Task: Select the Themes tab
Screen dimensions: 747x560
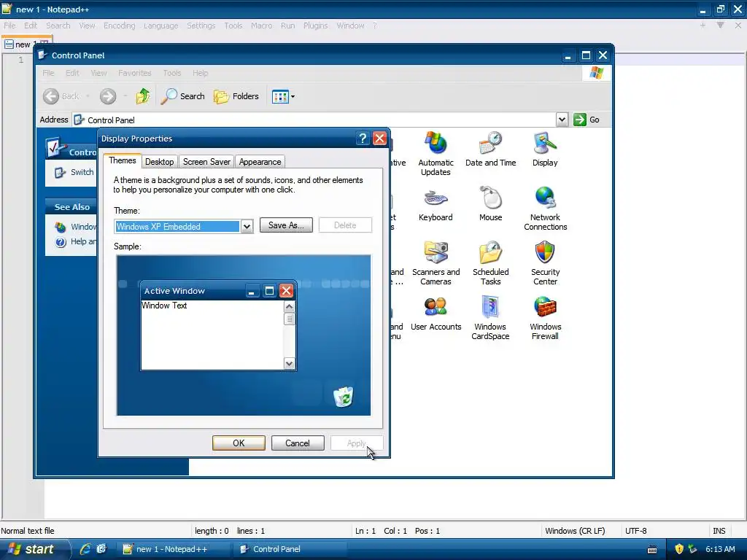Action: click(123, 160)
